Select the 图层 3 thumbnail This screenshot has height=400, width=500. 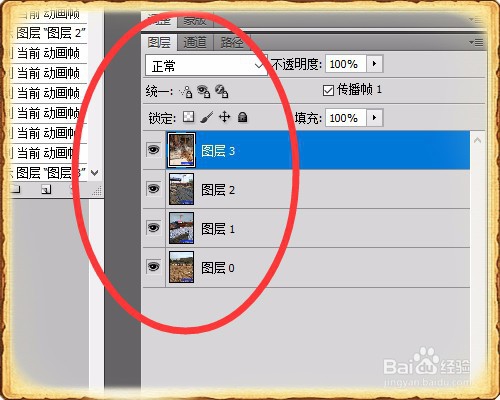point(181,150)
